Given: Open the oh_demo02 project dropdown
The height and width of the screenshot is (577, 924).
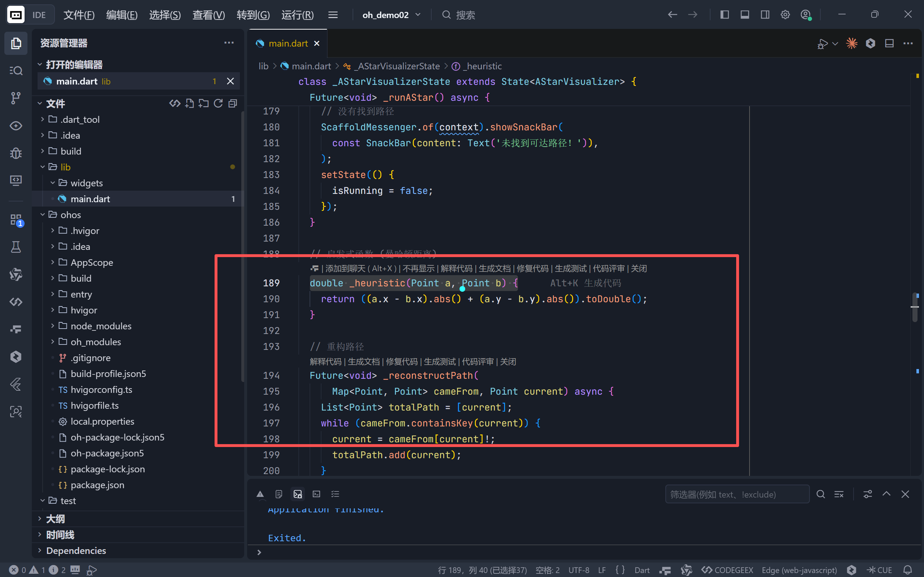Looking at the screenshot, I should point(391,15).
